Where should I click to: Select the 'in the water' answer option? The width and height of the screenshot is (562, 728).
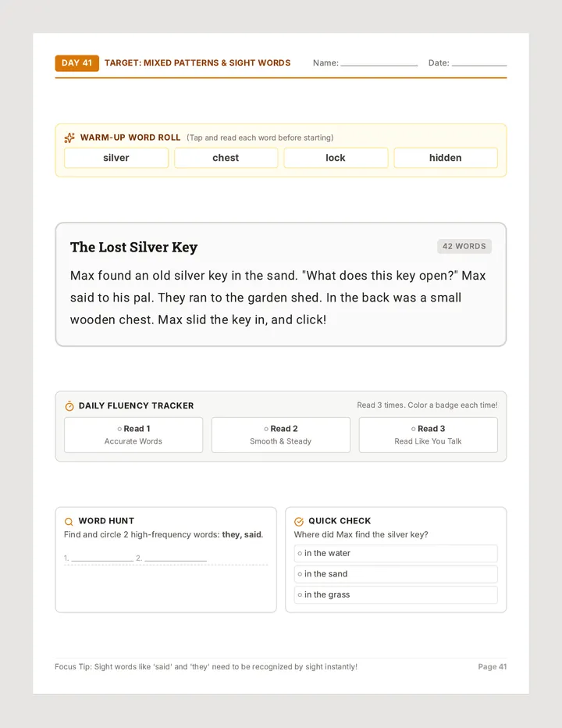(396, 554)
